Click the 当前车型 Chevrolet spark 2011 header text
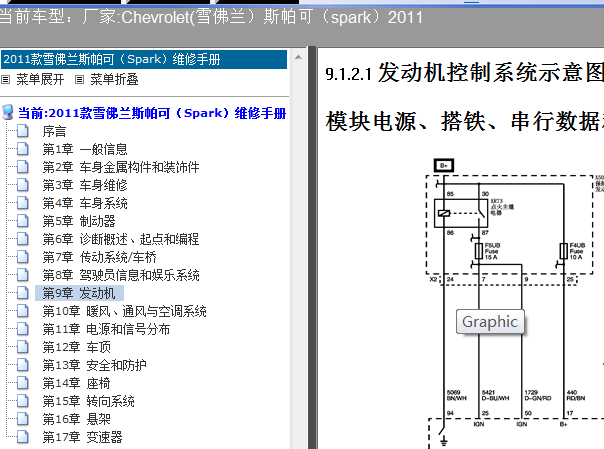Viewport: 604px width, 449px height. click(211, 17)
